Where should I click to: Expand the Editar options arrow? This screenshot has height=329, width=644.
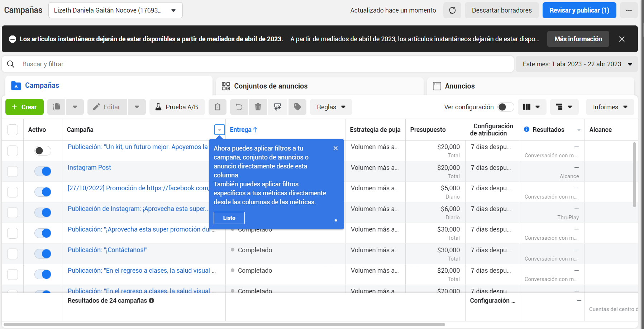(x=137, y=107)
